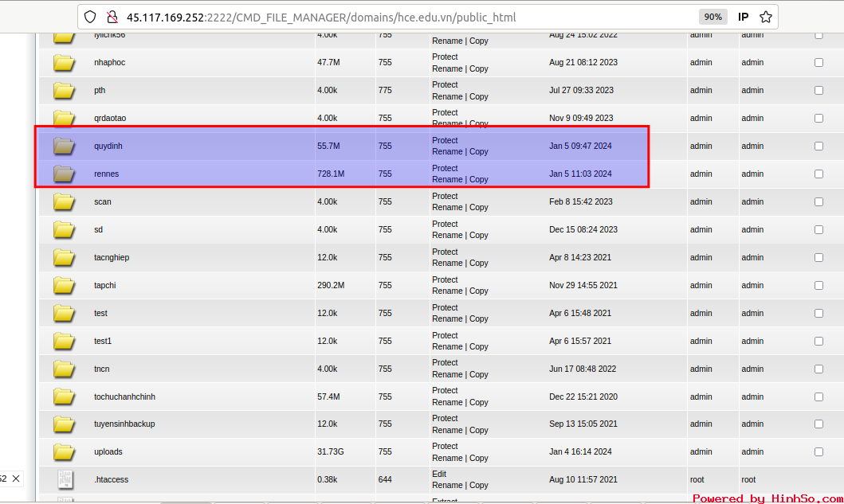
Task: Open the quydinh folder icon
Action: pyautogui.click(x=64, y=146)
